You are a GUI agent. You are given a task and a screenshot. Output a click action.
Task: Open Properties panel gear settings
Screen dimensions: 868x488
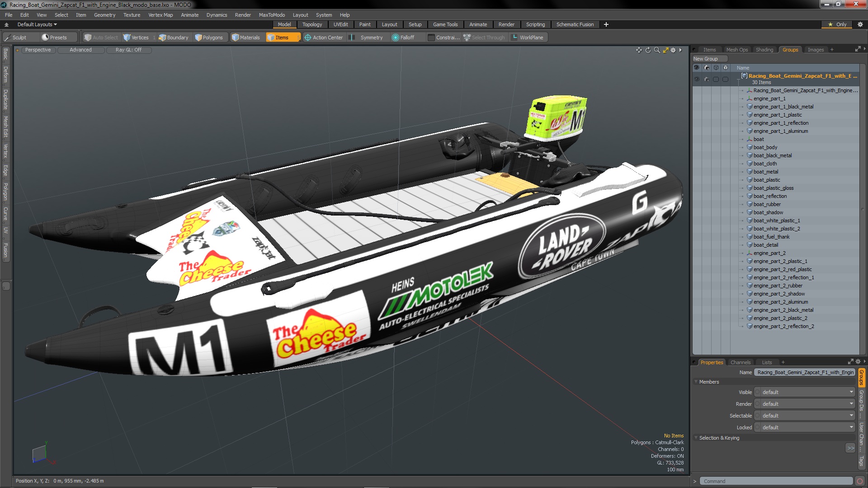[x=858, y=362]
